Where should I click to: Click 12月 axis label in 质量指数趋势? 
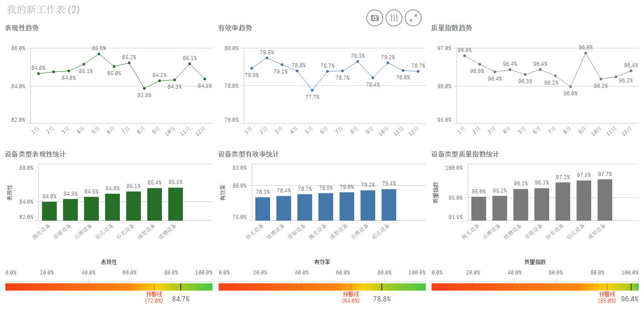pos(627,130)
